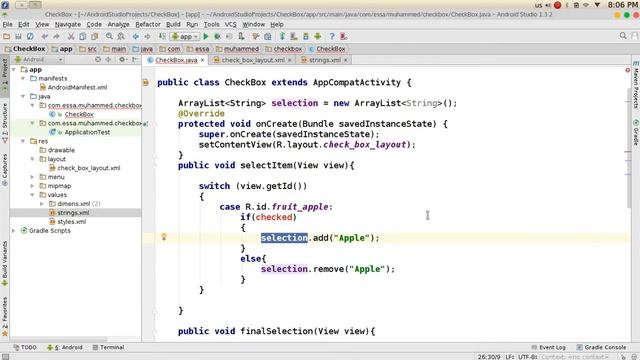Click the AVD Manager icon
The image size is (640, 360).
point(294,37)
